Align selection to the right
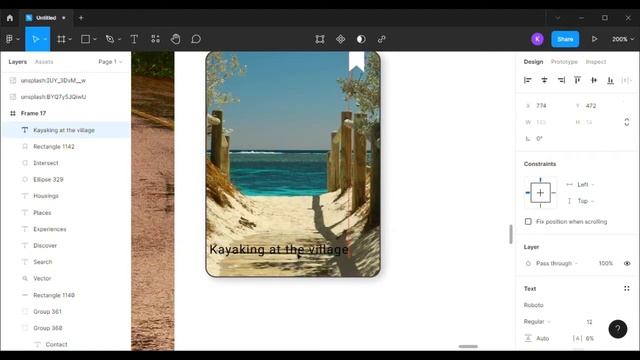 click(x=561, y=80)
